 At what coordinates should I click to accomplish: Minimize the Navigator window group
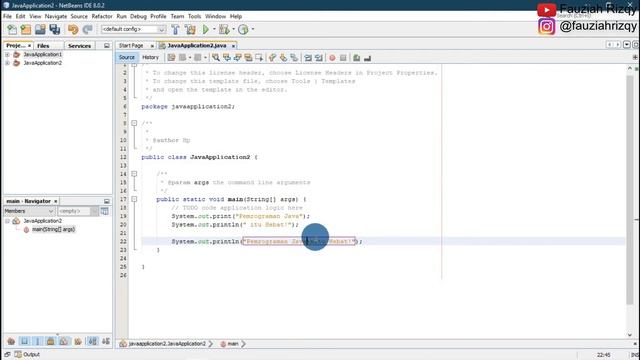pyautogui.click(x=107, y=201)
